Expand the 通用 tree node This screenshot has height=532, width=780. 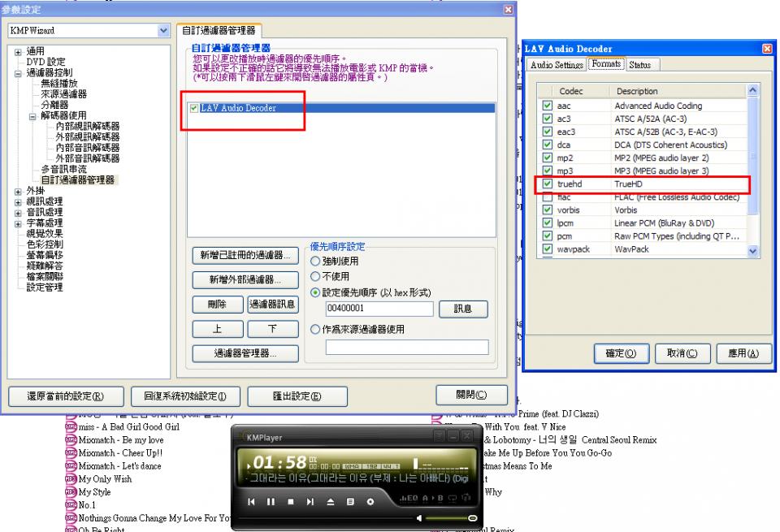coord(18,50)
